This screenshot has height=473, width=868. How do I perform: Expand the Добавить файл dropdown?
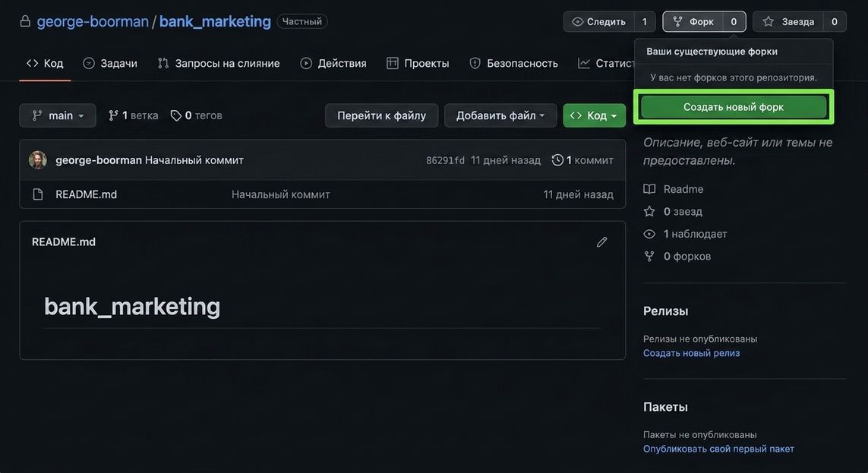click(500, 115)
